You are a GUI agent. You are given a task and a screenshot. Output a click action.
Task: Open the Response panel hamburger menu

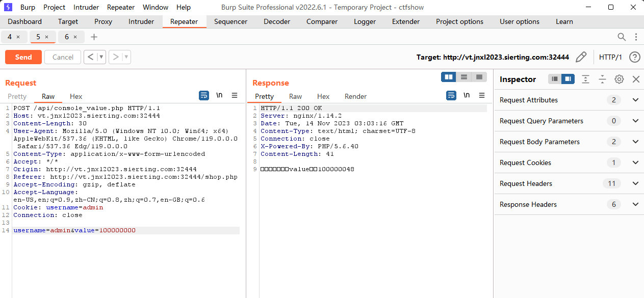482,95
